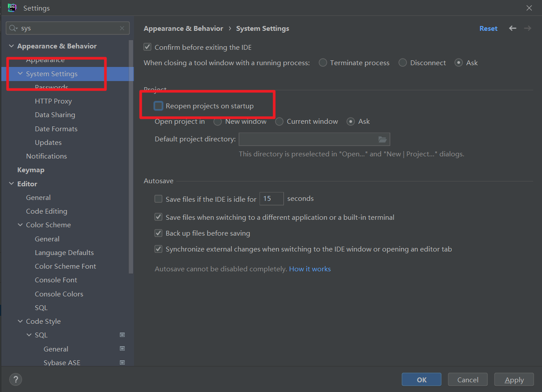This screenshot has width=542, height=392.
Task: Clear the search field with X icon
Action: (x=122, y=28)
